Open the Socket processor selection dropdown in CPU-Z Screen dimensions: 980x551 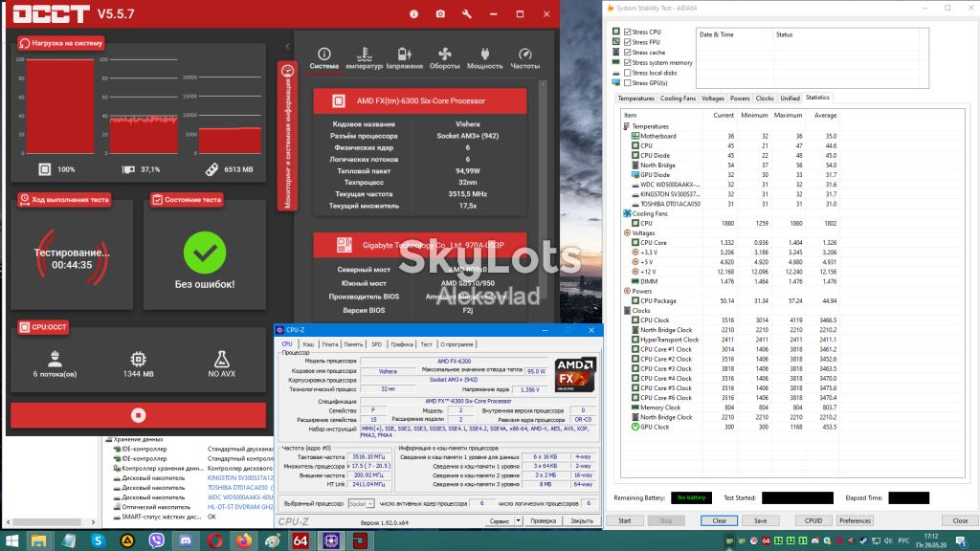pyautogui.click(x=361, y=503)
